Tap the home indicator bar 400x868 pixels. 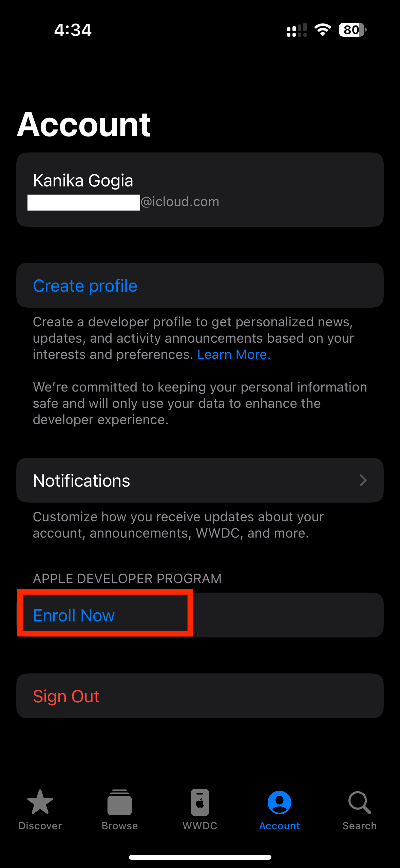pyautogui.click(x=200, y=857)
